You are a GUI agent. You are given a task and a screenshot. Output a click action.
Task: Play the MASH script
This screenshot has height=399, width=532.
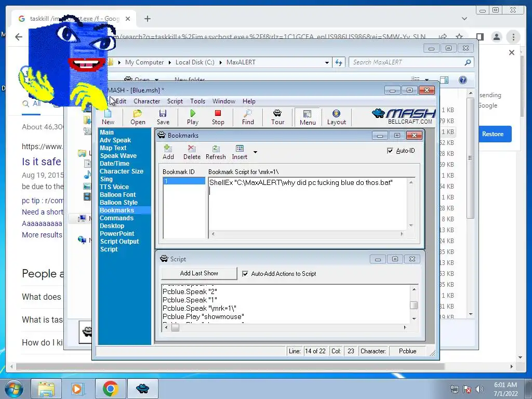coord(192,117)
